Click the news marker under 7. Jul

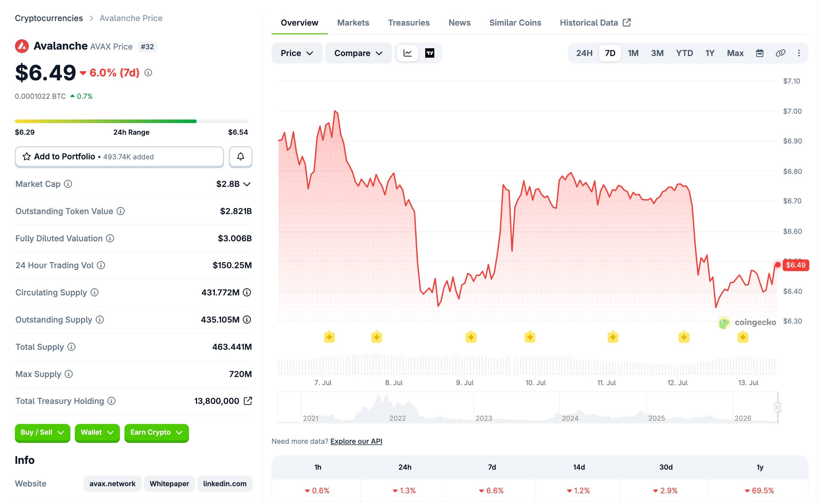pyautogui.click(x=330, y=337)
